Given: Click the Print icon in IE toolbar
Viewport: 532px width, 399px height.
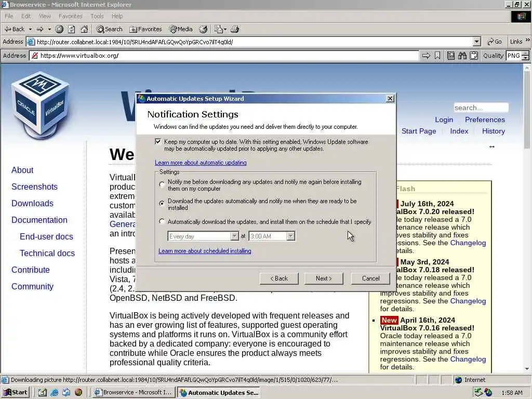Looking at the screenshot, I should 235,29.
